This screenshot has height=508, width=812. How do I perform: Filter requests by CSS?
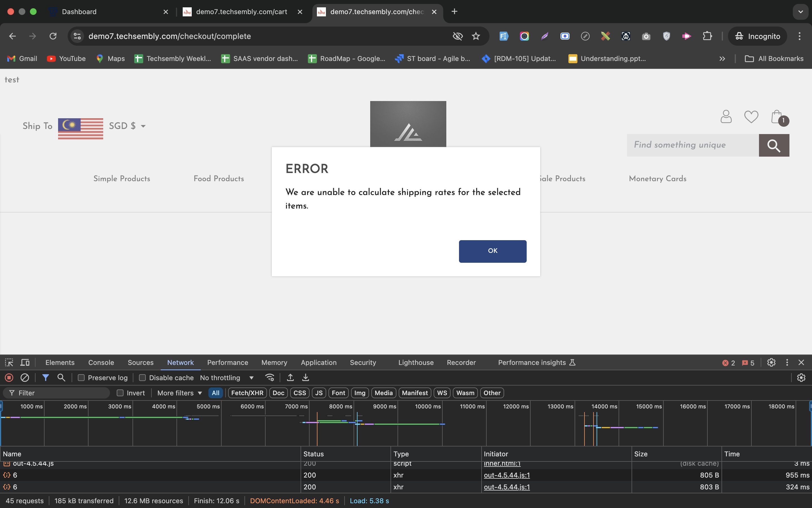300,393
